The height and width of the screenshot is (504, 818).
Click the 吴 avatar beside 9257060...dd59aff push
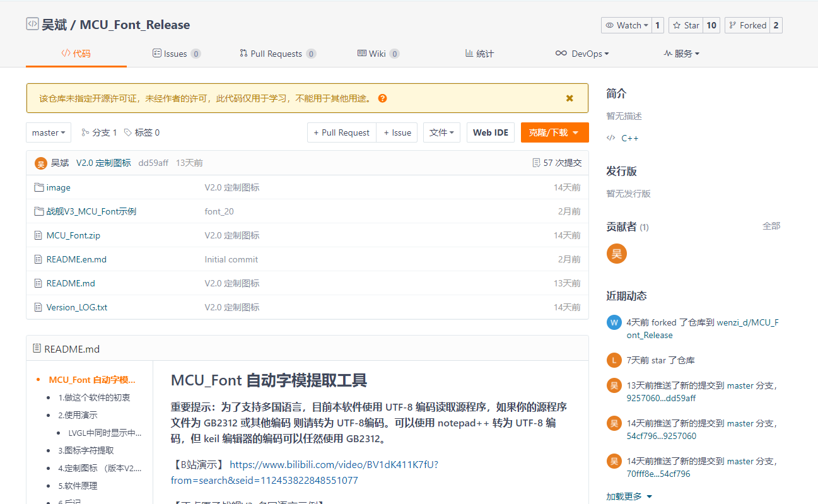tap(614, 385)
